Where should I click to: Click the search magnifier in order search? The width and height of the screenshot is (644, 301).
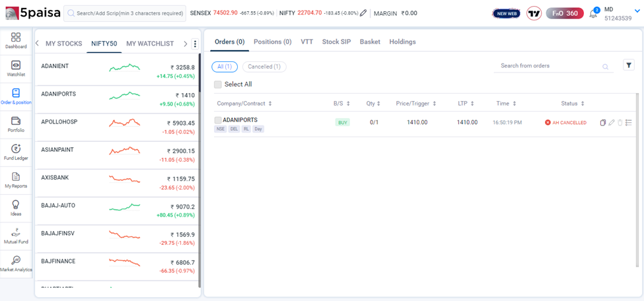pos(605,67)
